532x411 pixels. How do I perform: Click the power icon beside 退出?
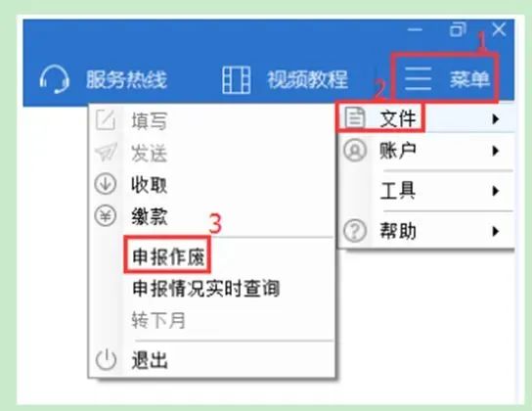(106, 359)
